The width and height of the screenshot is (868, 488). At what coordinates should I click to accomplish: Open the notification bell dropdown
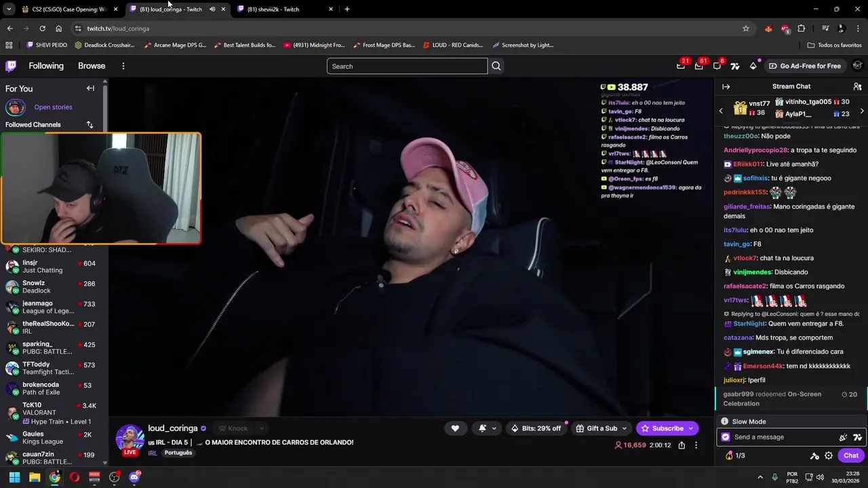488,428
